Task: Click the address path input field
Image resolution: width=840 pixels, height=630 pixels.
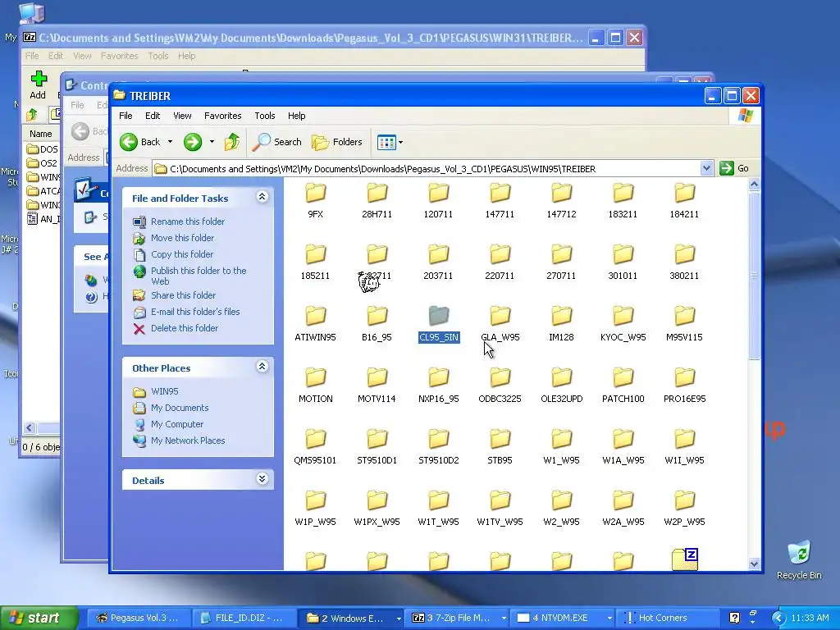Action: point(427,169)
